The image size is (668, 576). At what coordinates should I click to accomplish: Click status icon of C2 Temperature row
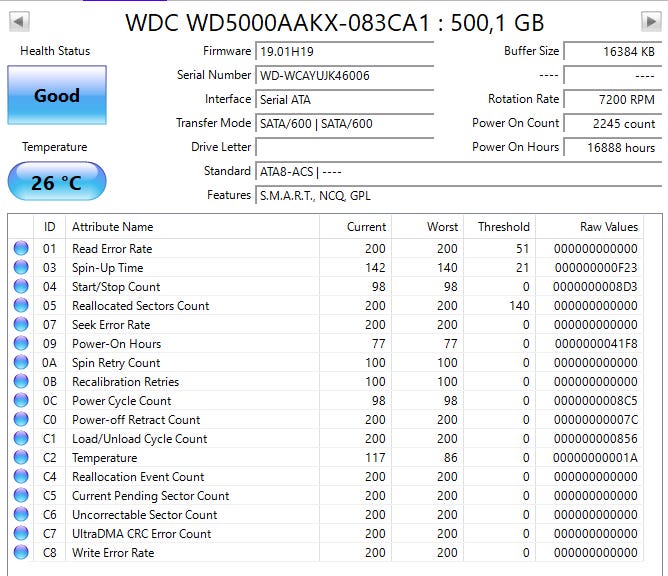tap(21, 457)
